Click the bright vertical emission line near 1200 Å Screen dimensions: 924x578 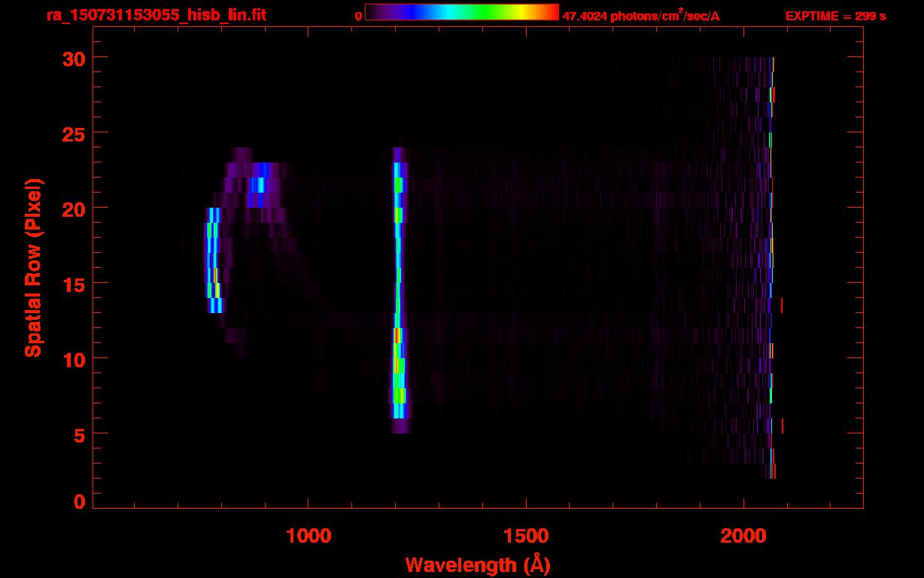point(398,290)
